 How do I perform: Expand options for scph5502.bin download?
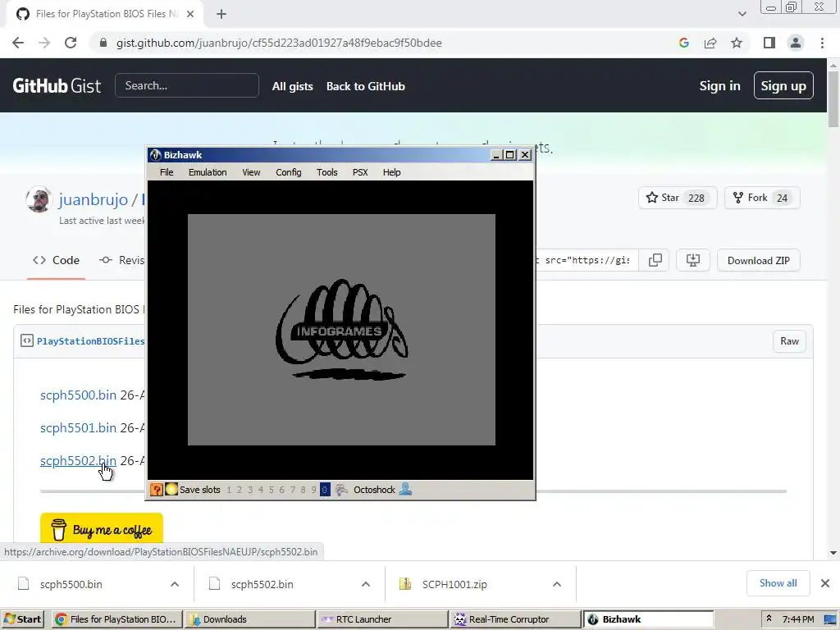coord(366,584)
